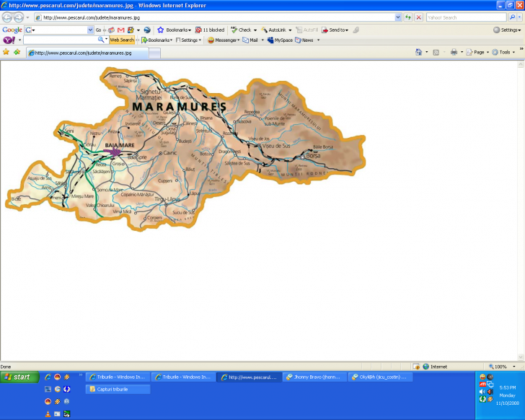
Task: Toggle the popup blocker '11 blocked' button
Action: tap(210, 30)
